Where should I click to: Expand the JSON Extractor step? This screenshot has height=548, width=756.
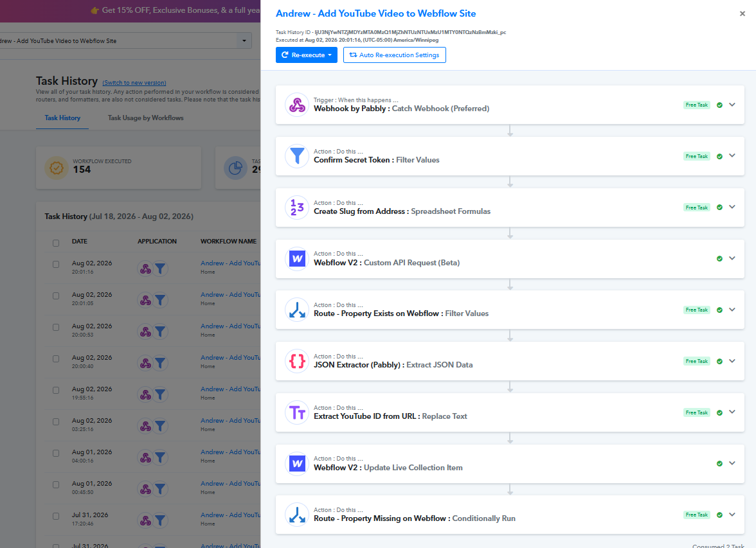(732, 361)
